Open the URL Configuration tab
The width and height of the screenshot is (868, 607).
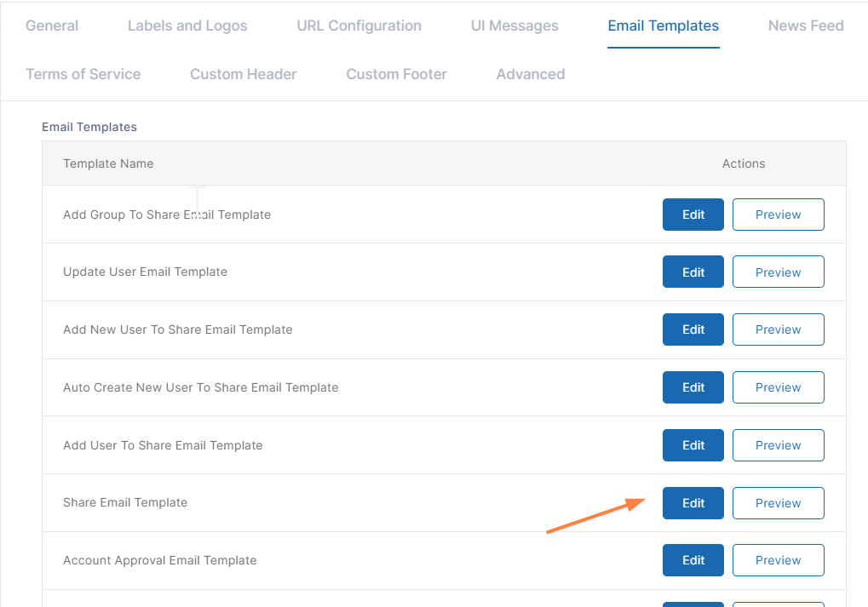359,26
